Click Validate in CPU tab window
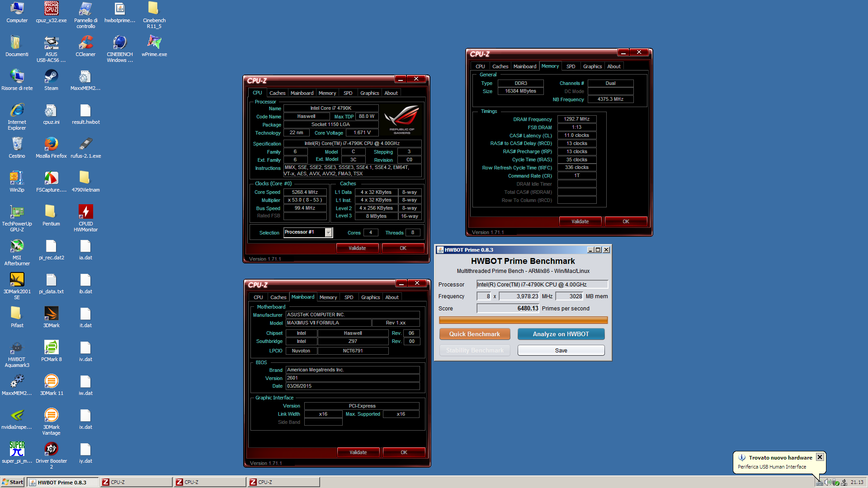 pyautogui.click(x=357, y=248)
